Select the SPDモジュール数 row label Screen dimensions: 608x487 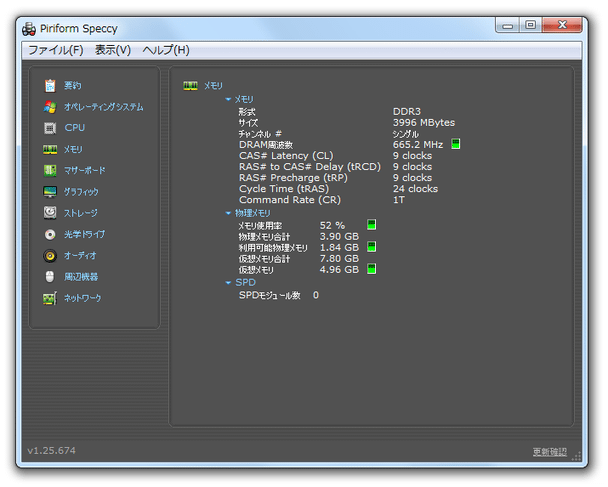click(x=269, y=295)
